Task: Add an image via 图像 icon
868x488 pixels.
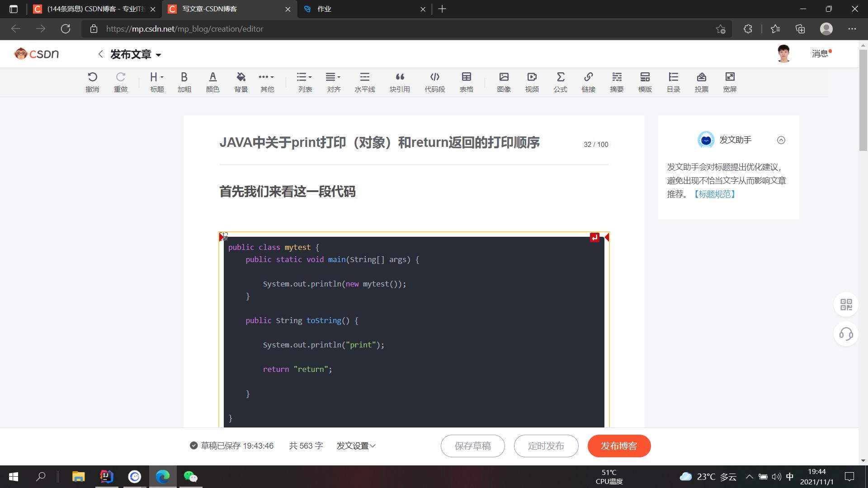Action: pyautogui.click(x=504, y=82)
